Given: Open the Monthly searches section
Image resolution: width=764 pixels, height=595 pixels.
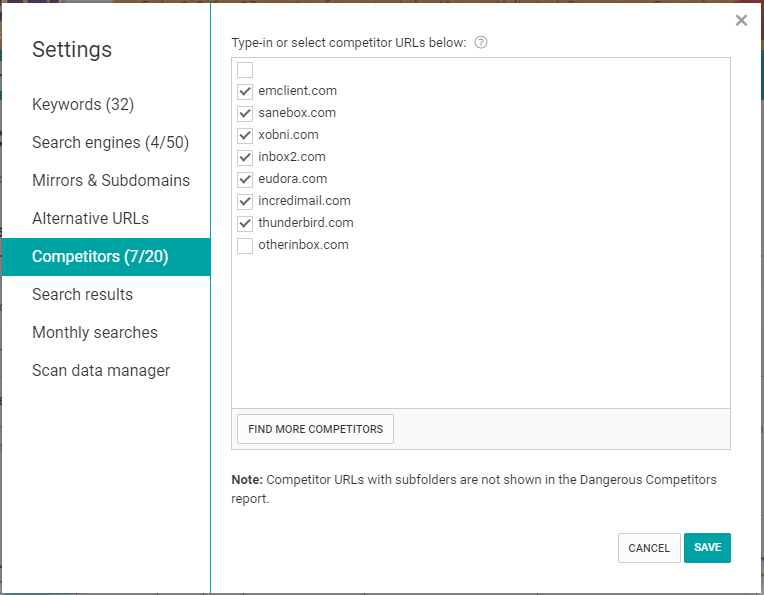Looking at the screenshot, I should [94, 333].
